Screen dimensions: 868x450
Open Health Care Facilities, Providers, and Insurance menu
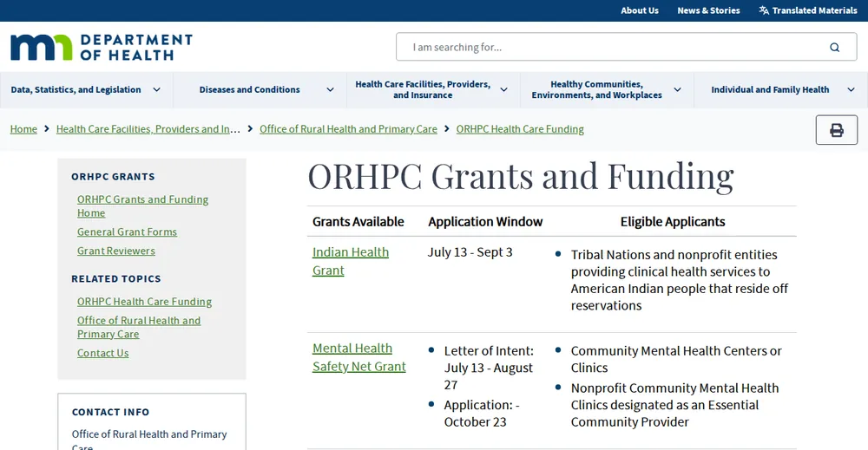click(423, 89)
